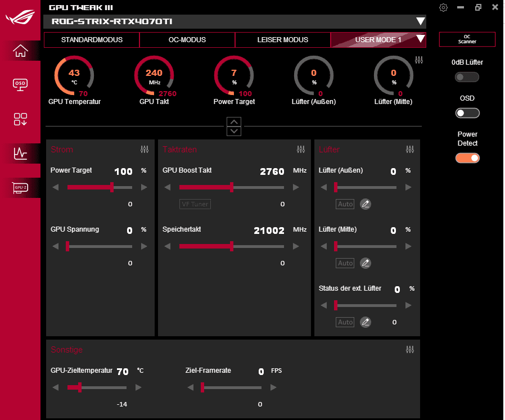Screen dimensions: 505x420
Task: Toggle Auto for Lüfter (Außen)
Action: [345, 204]
